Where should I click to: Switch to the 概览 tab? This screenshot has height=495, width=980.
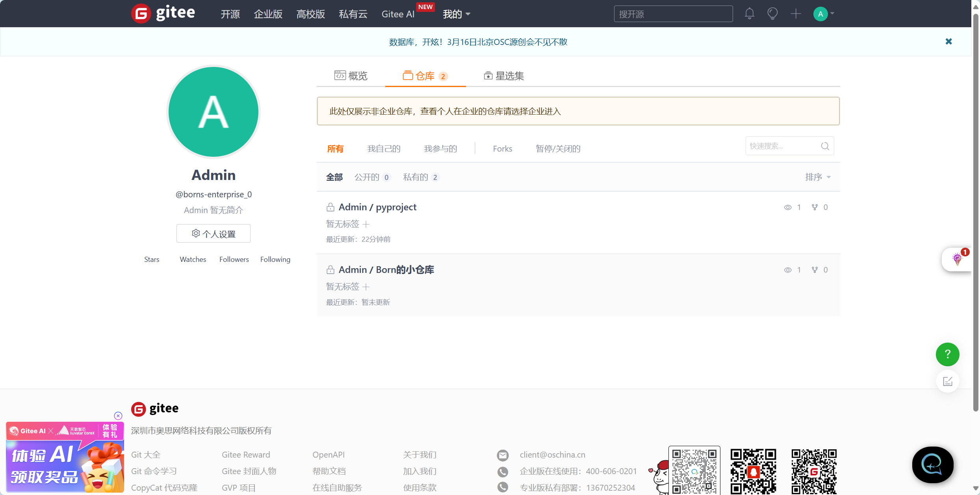[x=351, y=76]
